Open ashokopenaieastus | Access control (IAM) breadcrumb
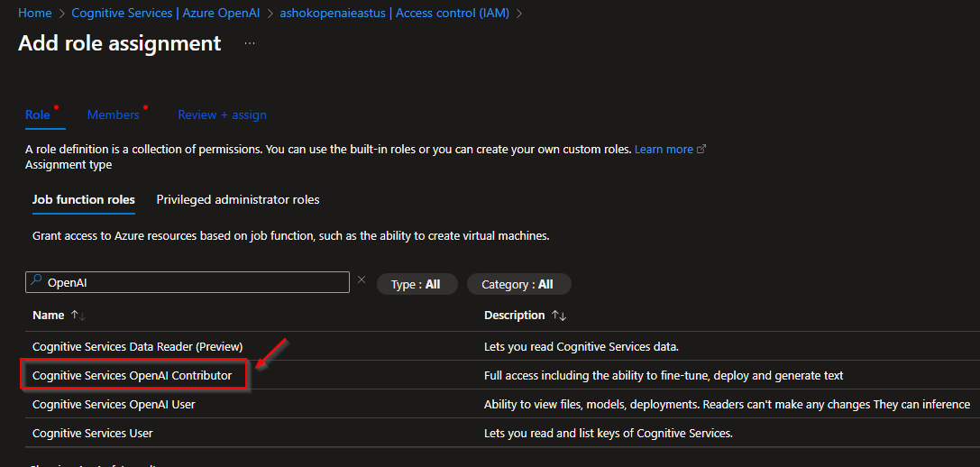This screenshot has height=467, width=980. point(394,13)
